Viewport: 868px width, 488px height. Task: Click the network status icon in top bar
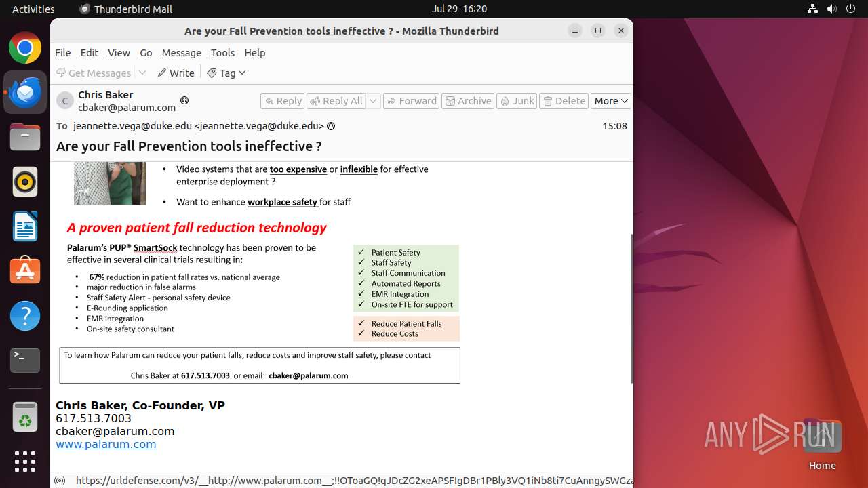(x=812, y=9)
